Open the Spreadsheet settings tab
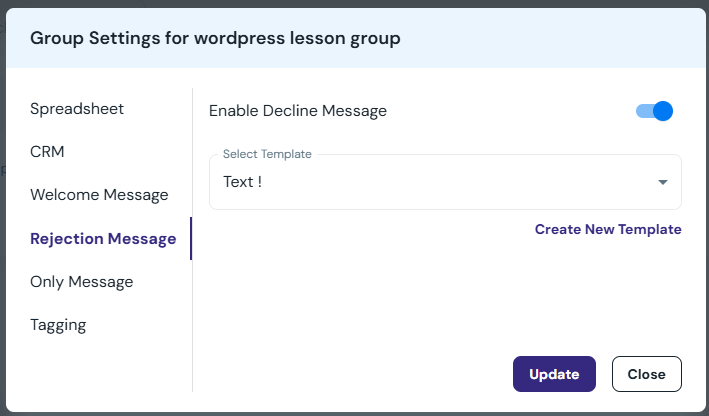The height and width of the screenshot is (416, 709). [x=77, y=109]
